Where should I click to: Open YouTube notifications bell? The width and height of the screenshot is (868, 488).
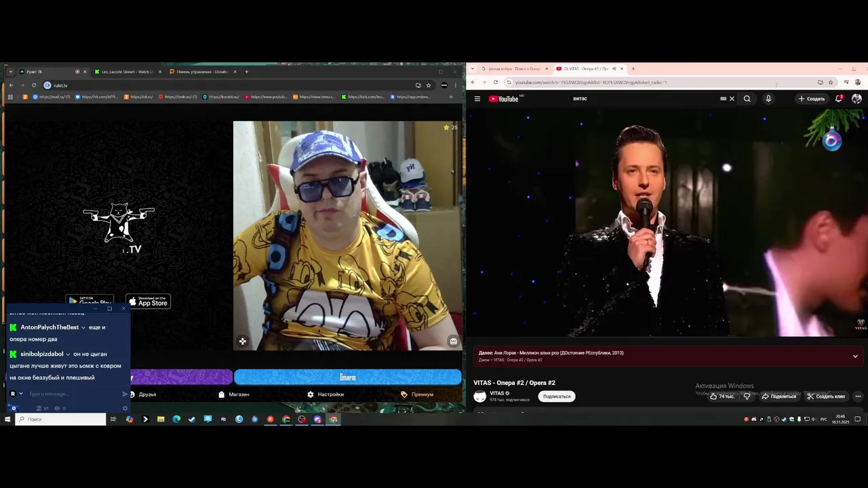coord(839,99)
